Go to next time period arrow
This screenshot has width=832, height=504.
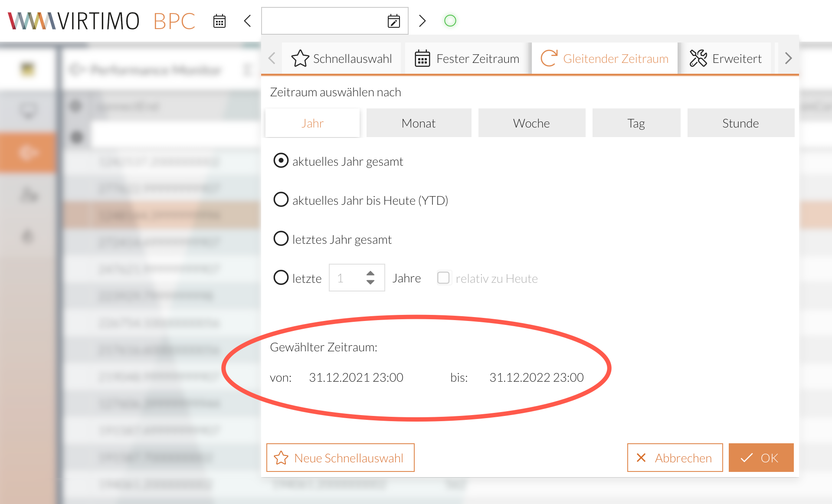pyautogui.click(x=422, y=21)
